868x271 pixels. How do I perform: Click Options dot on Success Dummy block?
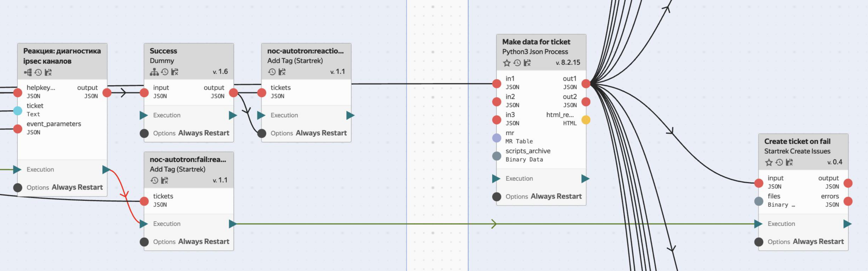[x=144, y=133]
